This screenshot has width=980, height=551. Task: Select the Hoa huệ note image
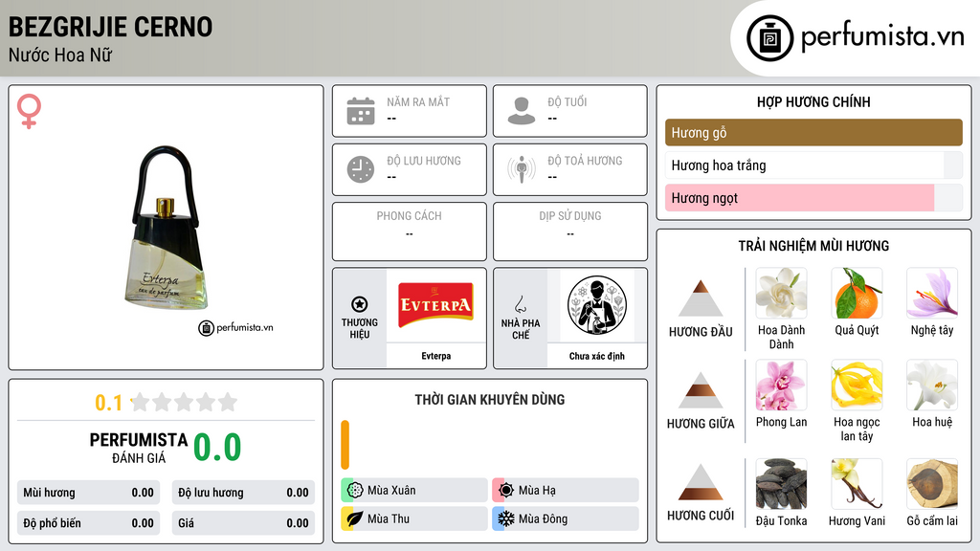932,385
